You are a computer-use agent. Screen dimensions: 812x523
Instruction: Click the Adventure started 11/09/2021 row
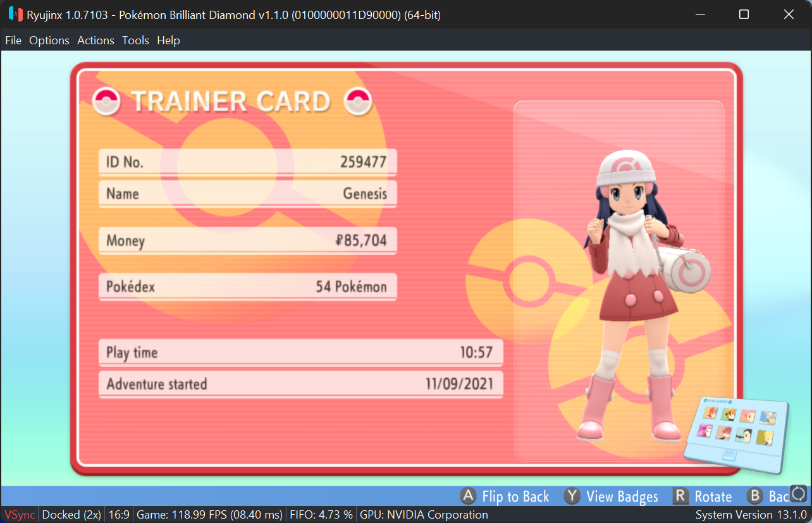coord(301,384)
